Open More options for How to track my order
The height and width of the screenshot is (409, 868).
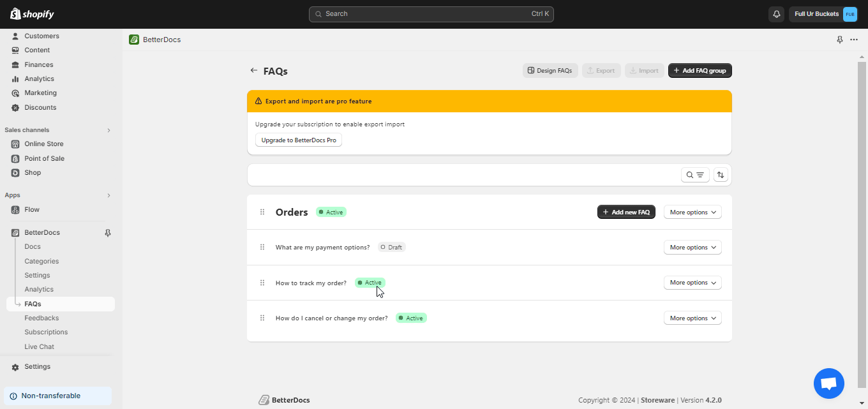(692, 282)
